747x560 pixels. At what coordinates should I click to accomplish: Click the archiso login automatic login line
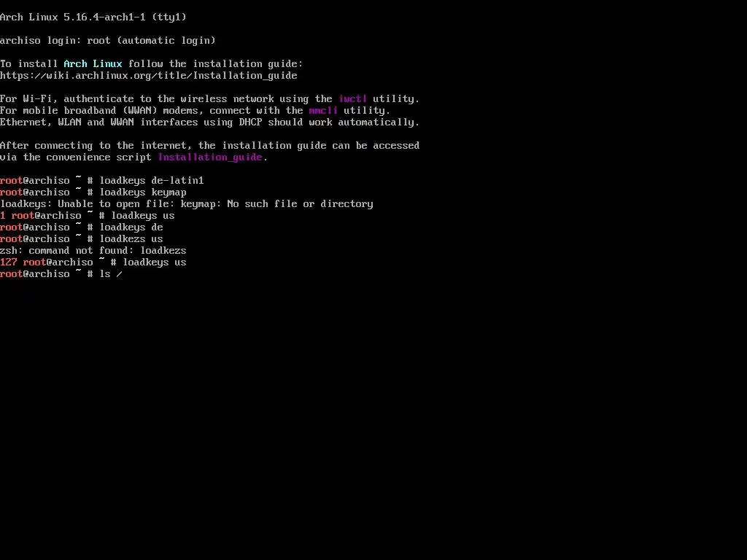(x=108, y=41)
